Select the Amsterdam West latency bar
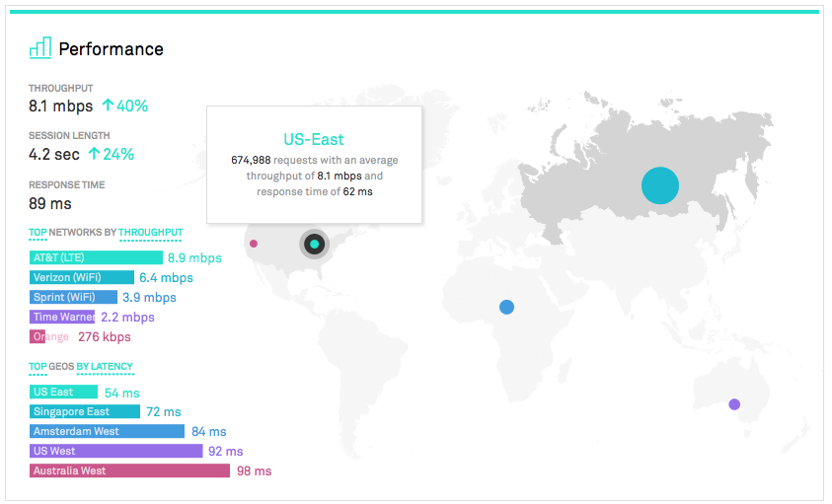The width and height of the screenshot is (832, 504). pyautogui.click(x=108, y=431)
